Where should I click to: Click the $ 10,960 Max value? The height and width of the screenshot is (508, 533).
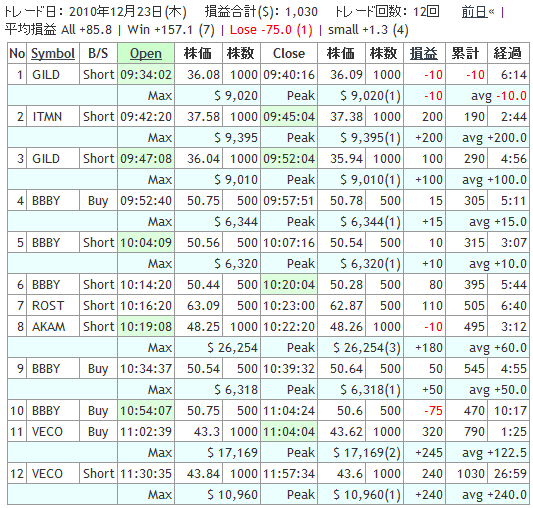coord(233,495)
